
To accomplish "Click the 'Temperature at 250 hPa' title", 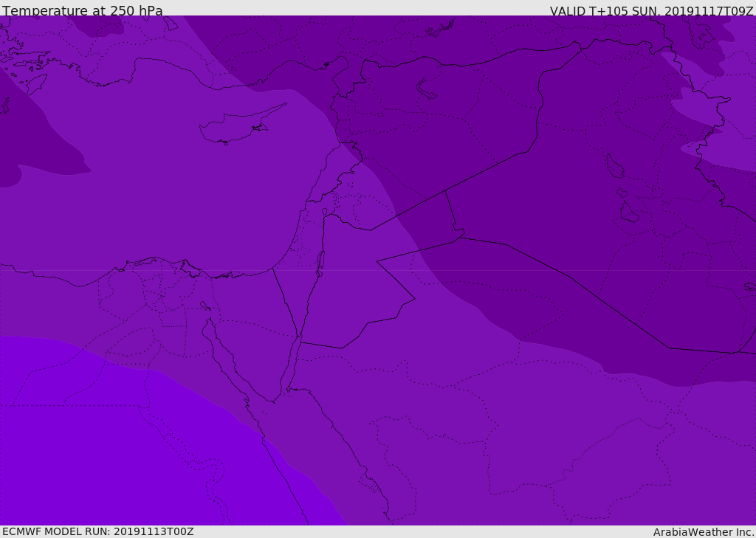I will 83,10.
